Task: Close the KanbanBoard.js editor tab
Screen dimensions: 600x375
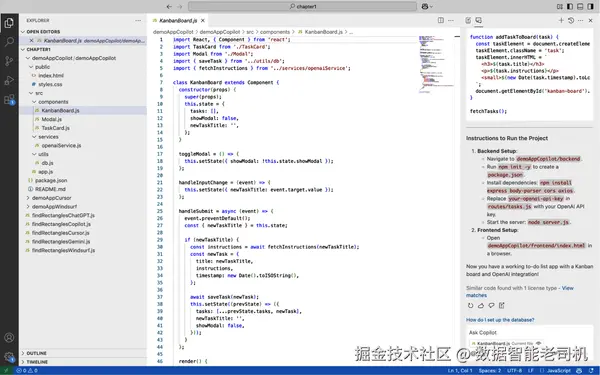Action: coord(203,20)
